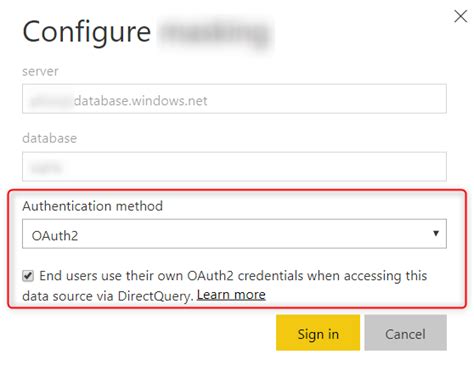Click the blurred server name prefix
The width and height of the screenshot is (474, 366).
(51, 100)
